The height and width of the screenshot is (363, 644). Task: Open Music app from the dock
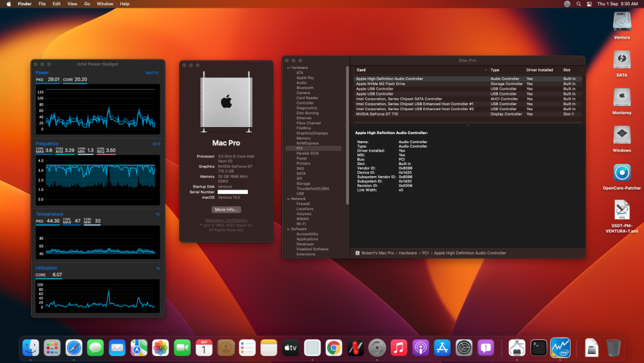(x=399, y=348)
